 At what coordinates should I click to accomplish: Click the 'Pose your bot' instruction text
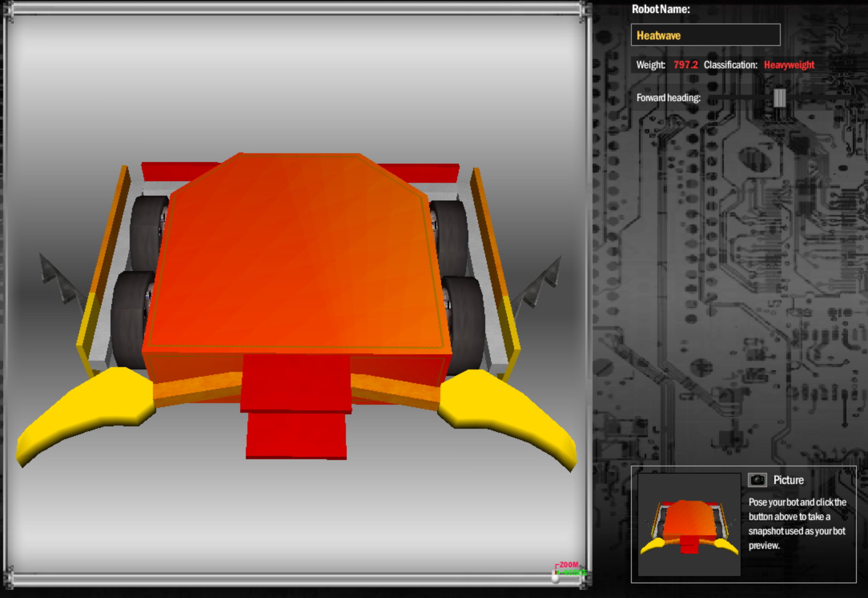coord(797,524)
